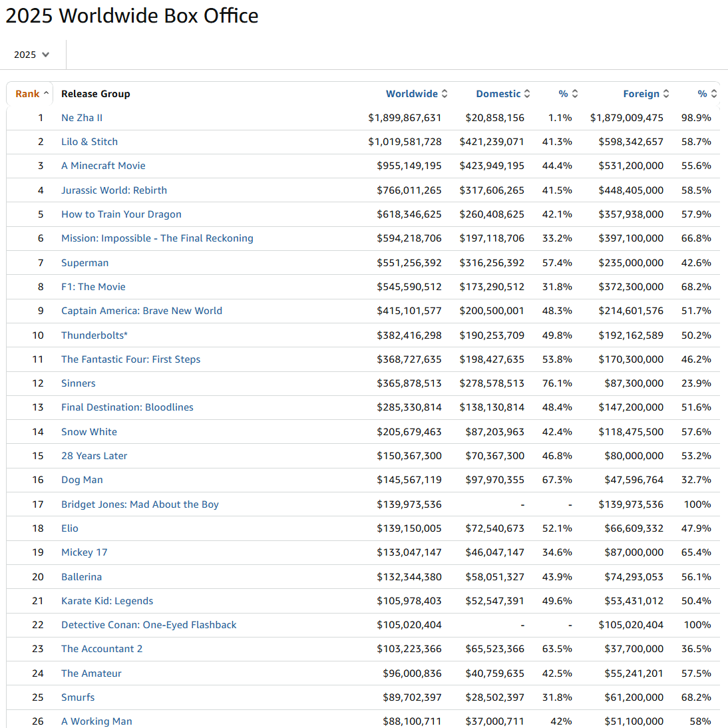728x728 pixels.
Task: Select domestic percentage 57.4% for Superman
Action: click(557, 263)
